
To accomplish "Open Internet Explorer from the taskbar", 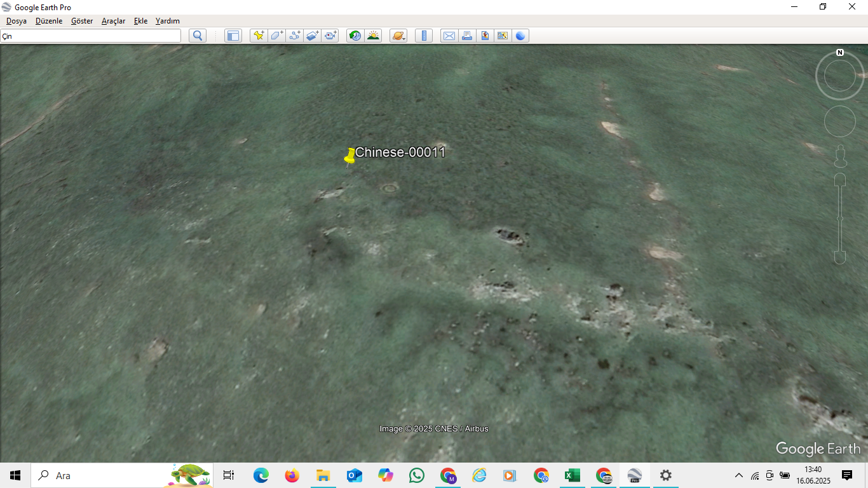I will (479, 475).
